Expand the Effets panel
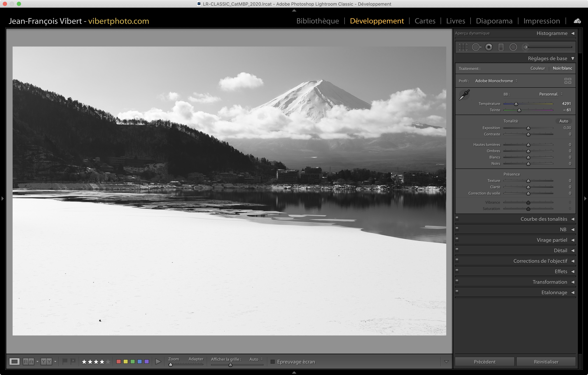The width and height of the screenshot is (588, 375). click(x=561, y=271)
